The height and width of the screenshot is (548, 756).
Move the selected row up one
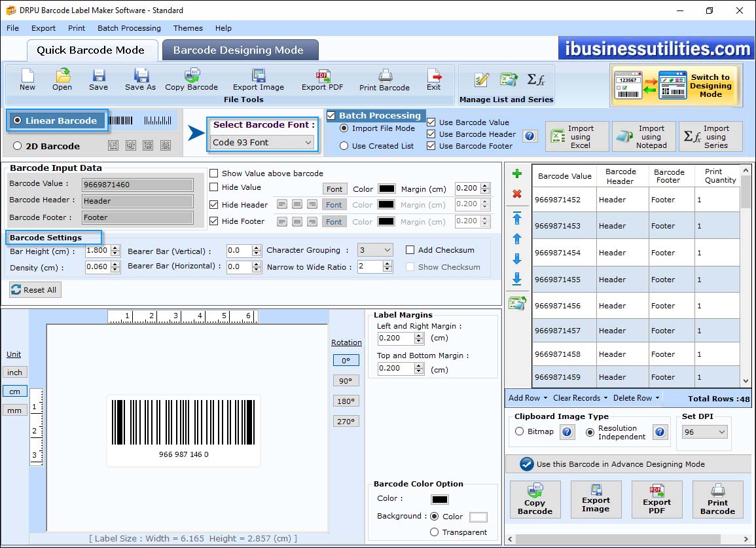point(517,239)
